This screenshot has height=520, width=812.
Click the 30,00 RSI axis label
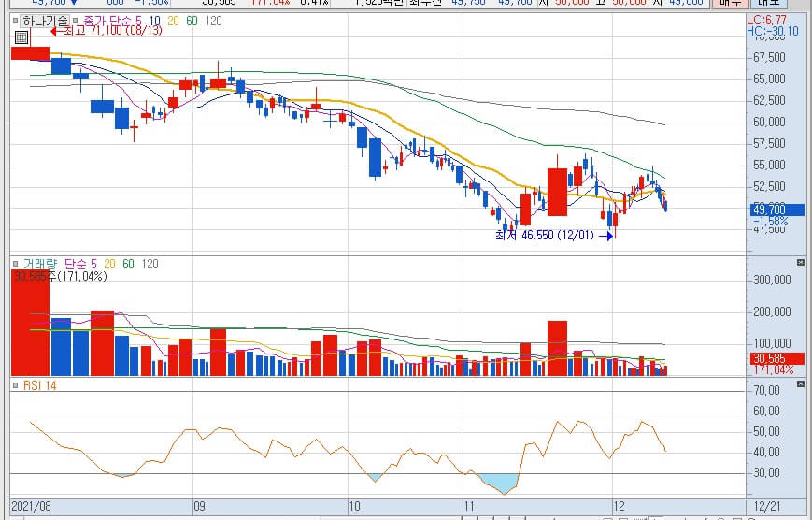point(767,473)
